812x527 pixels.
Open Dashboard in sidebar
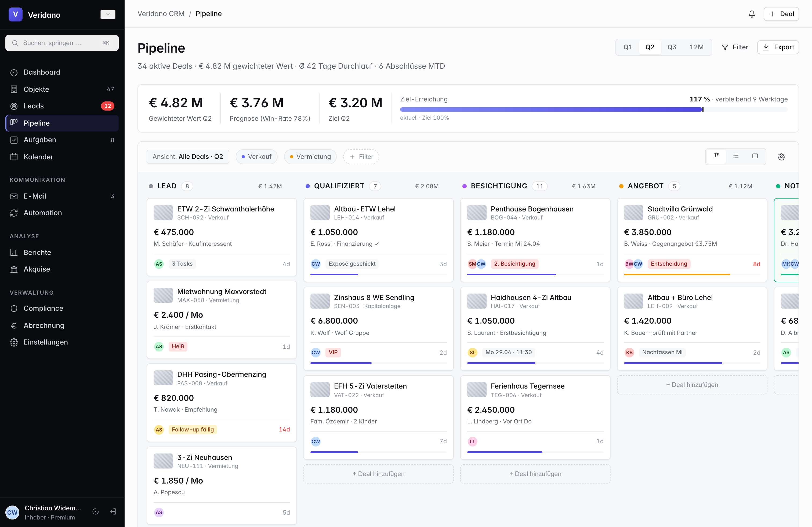(62, 72)
